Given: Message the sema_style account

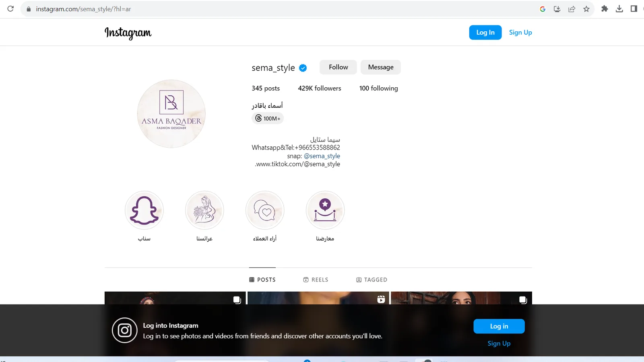Looking at the screenshot, I should click(381, 67).
